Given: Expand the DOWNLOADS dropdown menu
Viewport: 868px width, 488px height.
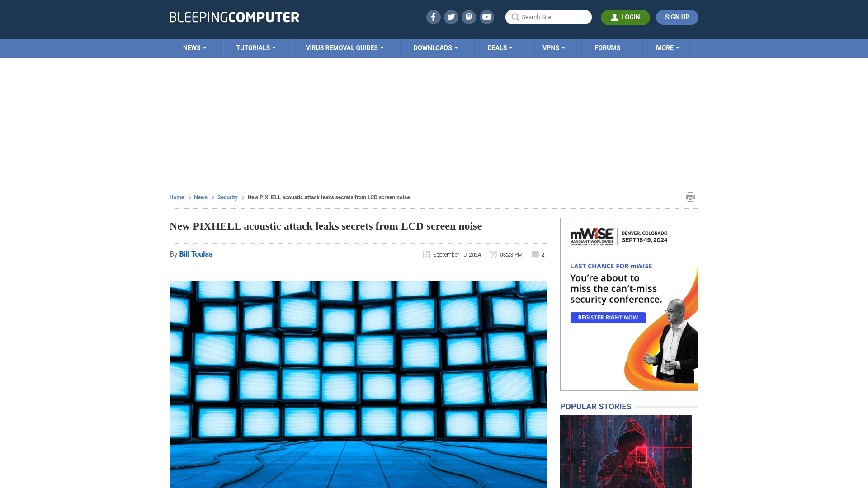Looking at the screenshot, I should pyautogui.click(x=436, y=47).
